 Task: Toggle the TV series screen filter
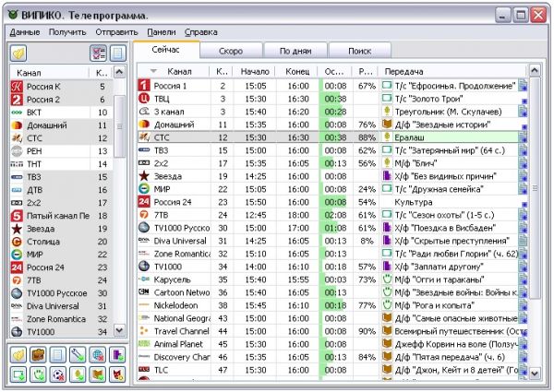click(18, 374)
